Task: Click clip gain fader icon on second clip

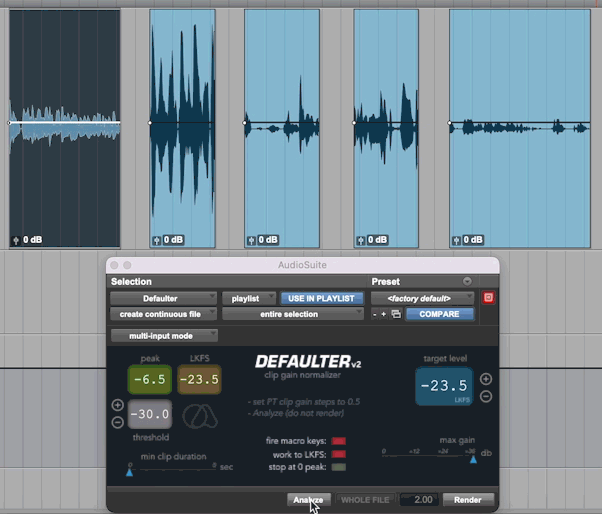Action: click(x=157, y=241)
